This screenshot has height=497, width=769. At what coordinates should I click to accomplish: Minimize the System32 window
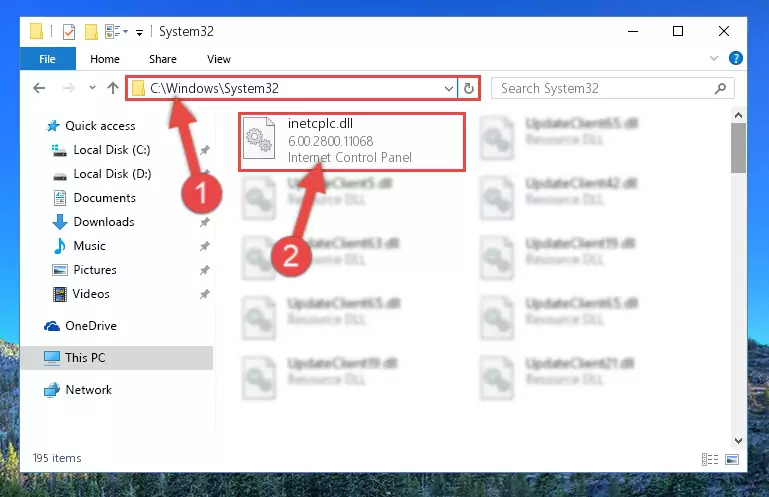click(x=633, y=31)
